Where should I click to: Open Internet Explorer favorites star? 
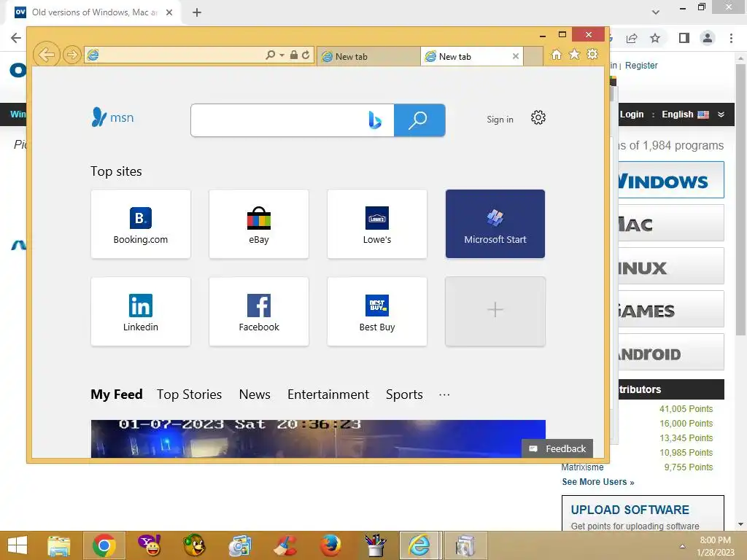coord(575,55)
